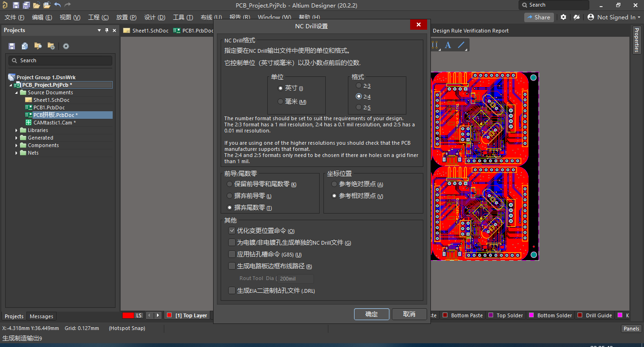The height and width of the screenshot is (347, 644).
Task: Open the 工具 menu
Action: point(183,17)
